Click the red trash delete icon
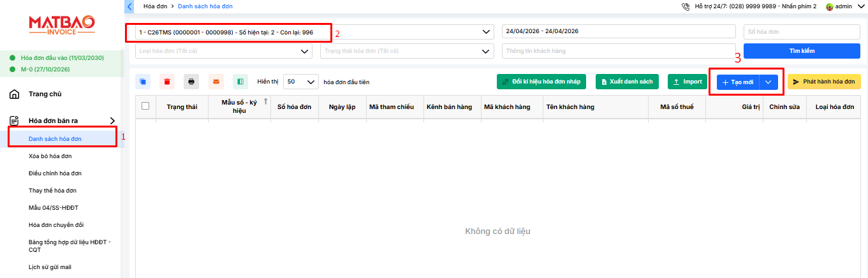This screenshot has width=868, height=278. (167, 82)
